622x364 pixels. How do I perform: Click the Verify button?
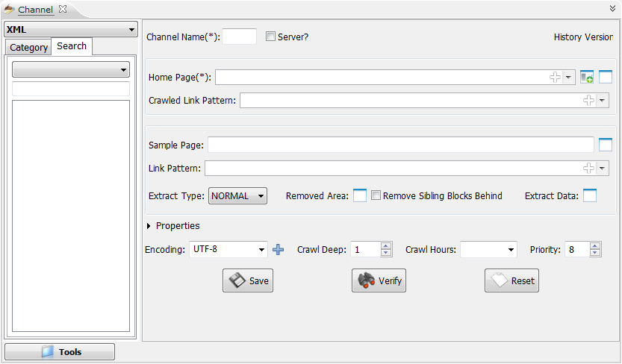tap(379, 281)
